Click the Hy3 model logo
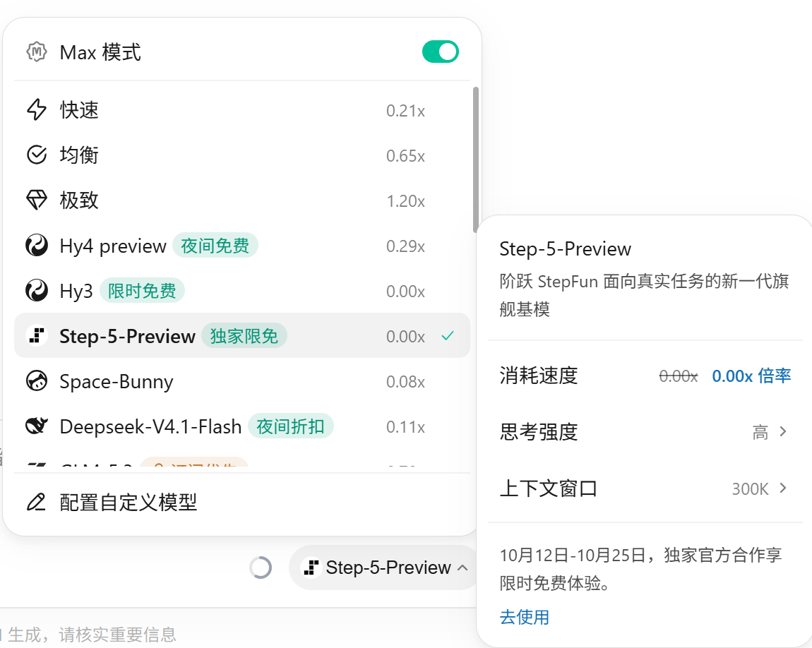Screen dimensions: 812x648 (x=37, y=291)
